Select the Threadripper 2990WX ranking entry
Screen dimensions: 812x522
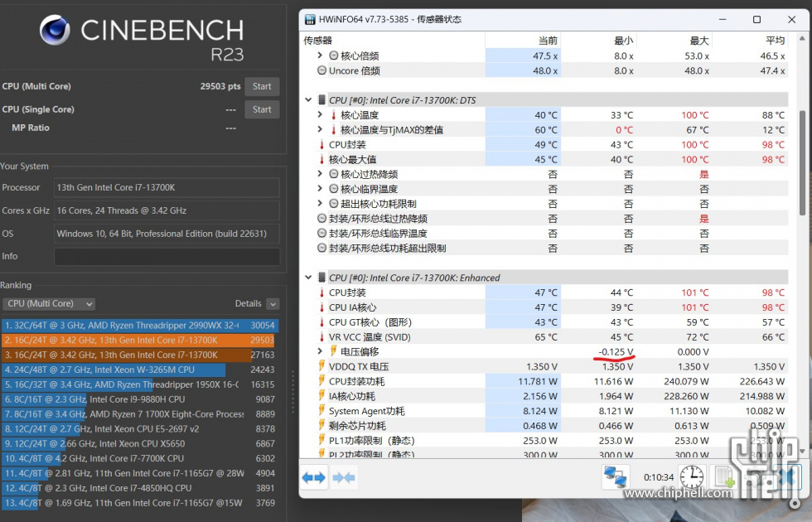pyautogui.click(x=140, y=326)
